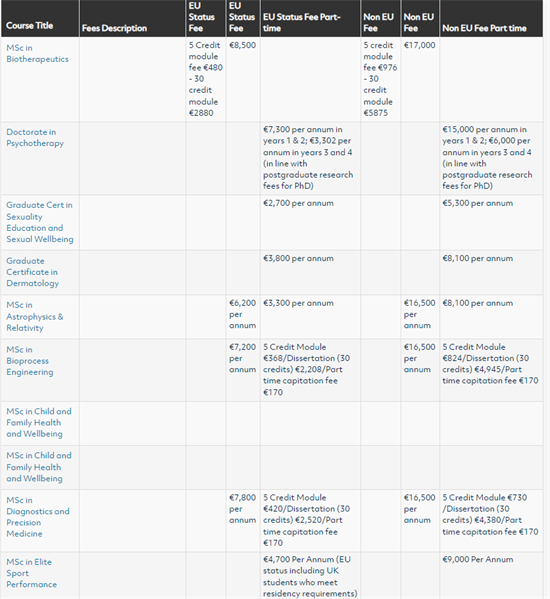This screenshot has width=550, height=599.
Task: Select the €3,800 per annum Dermatology cell
Action: (x=298, y=259)
